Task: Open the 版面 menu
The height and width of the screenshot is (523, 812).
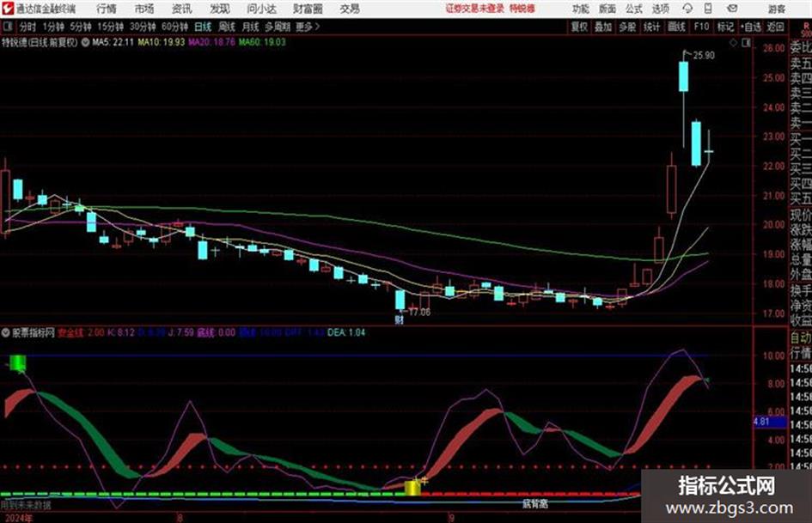Action: click(x=607, y=9)
